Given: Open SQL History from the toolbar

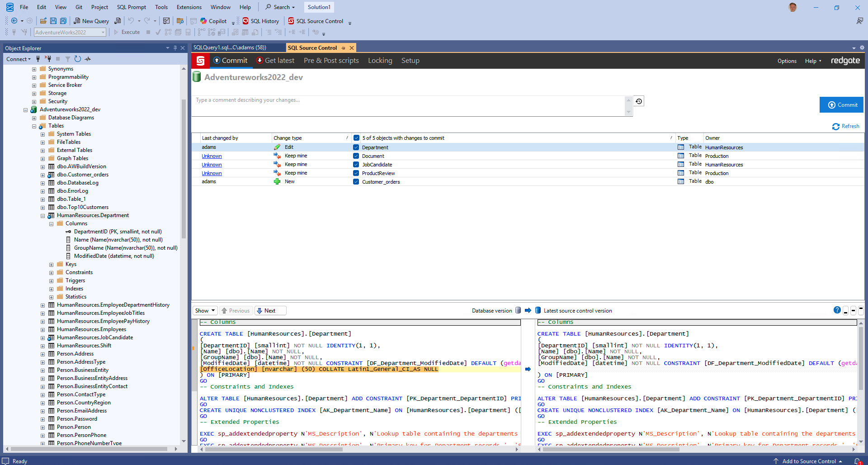Looking at the screenshot, I should click(260, 21).
